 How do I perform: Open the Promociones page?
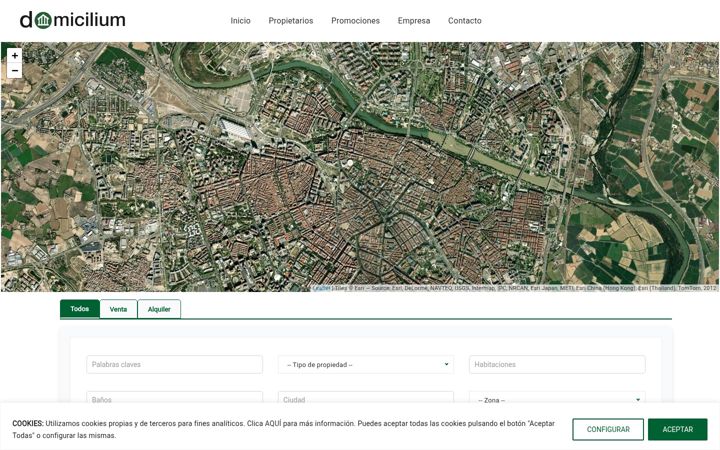tap(355, 21)
